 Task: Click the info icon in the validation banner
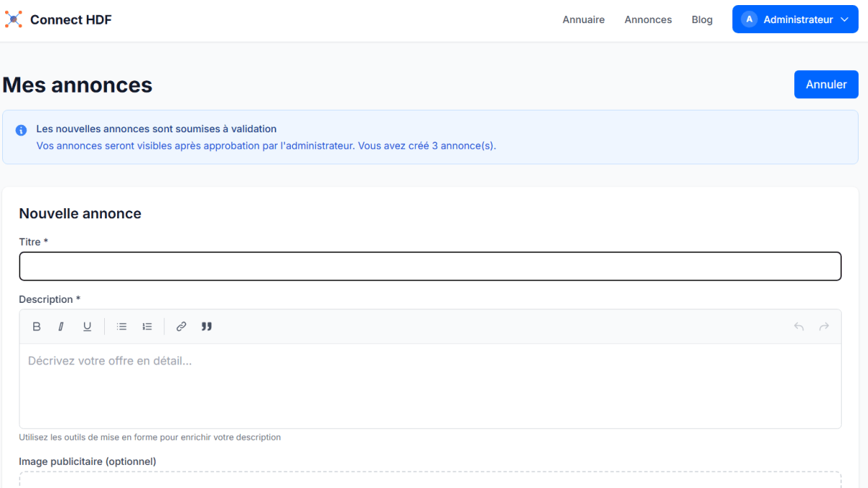[21, 129]
